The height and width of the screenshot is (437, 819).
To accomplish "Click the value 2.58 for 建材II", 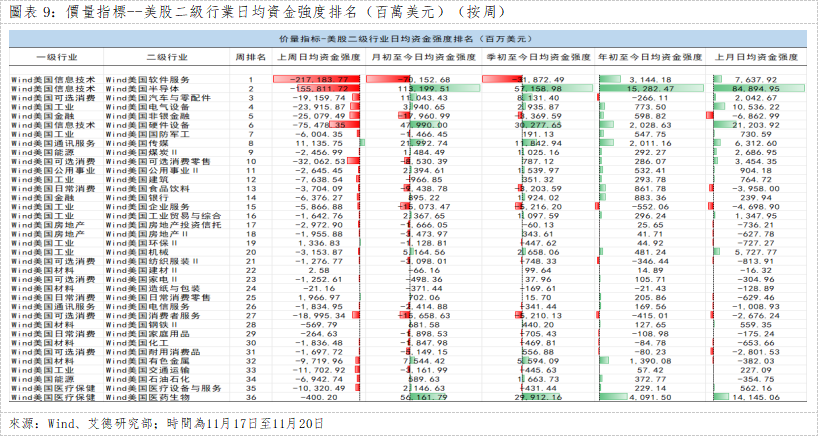I will pos(319,270).
